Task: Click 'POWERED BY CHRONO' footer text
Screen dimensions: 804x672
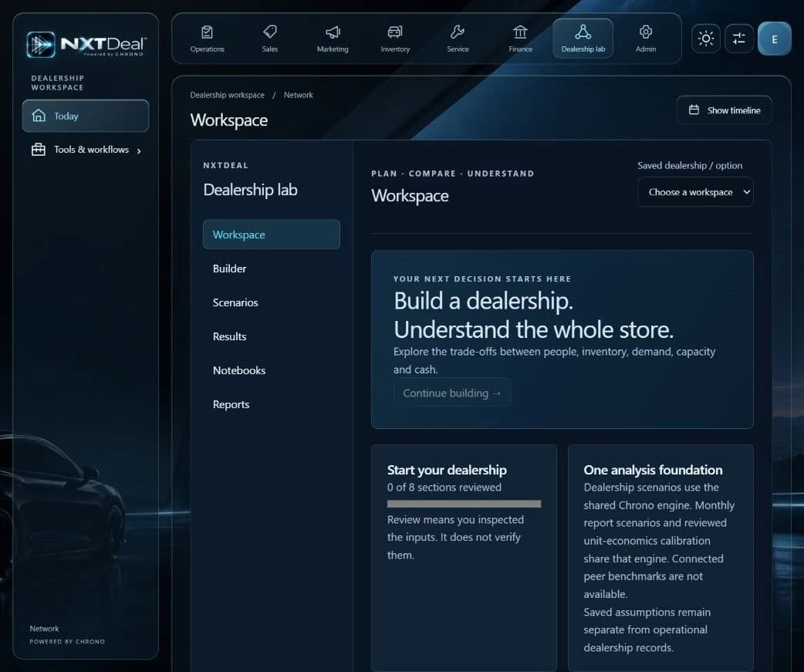Action: pyautogui.click(x=67, y=641)
